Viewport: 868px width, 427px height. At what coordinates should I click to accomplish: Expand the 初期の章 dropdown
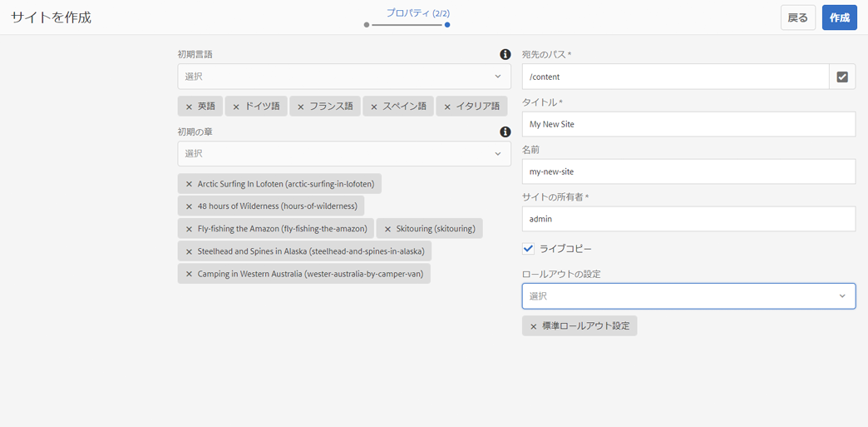(x=344, y=154)
